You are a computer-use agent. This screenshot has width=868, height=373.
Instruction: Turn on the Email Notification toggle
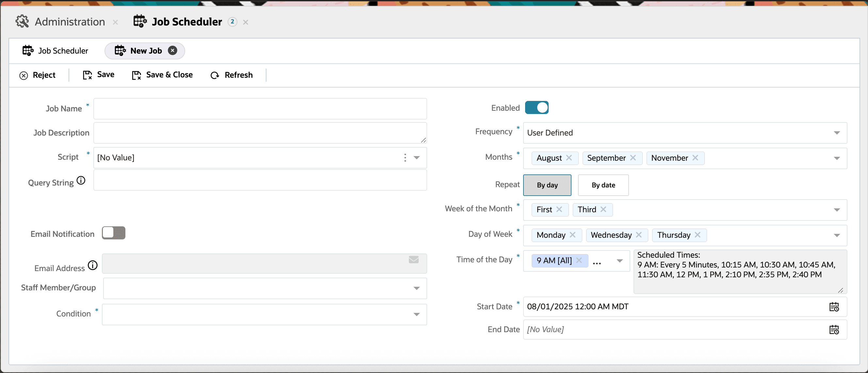pyautogui.click(x=114, y=233)
